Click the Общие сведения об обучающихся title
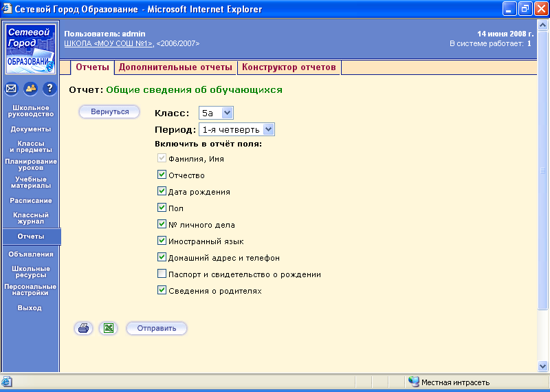This screenshot has width=550, height=392. pyautogui.click(x=194, y=90)
